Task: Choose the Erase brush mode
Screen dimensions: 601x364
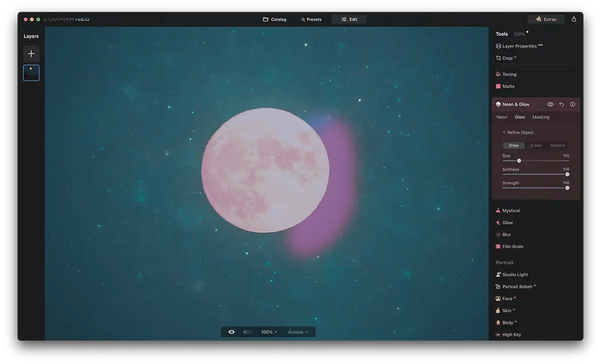Action: (x=536, y=146)
